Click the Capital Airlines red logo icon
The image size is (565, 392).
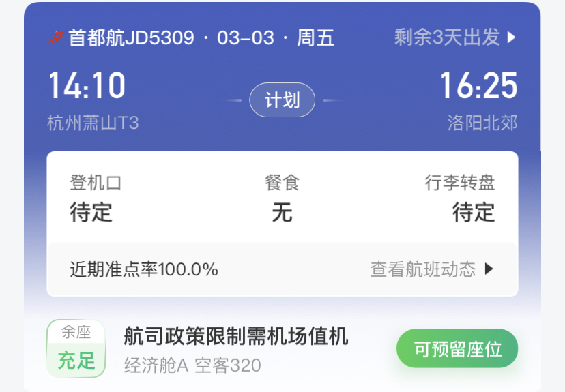pyautogui.click(x=56, y=37)
